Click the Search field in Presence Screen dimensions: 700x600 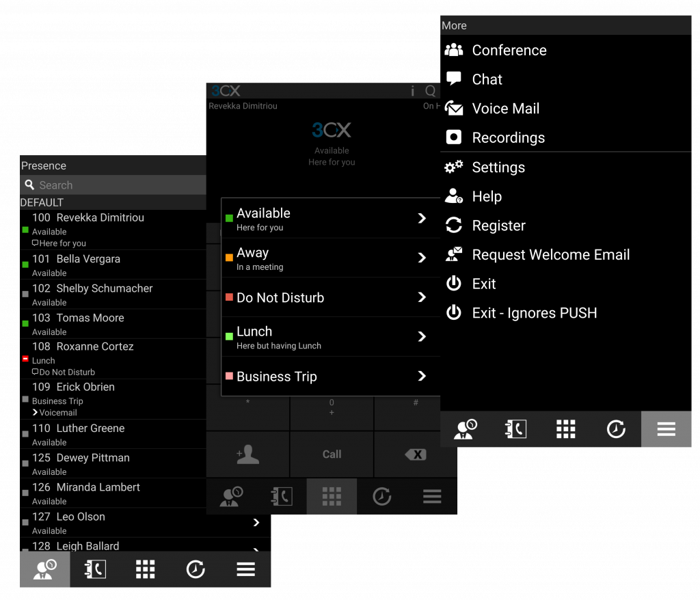point(113,185)
